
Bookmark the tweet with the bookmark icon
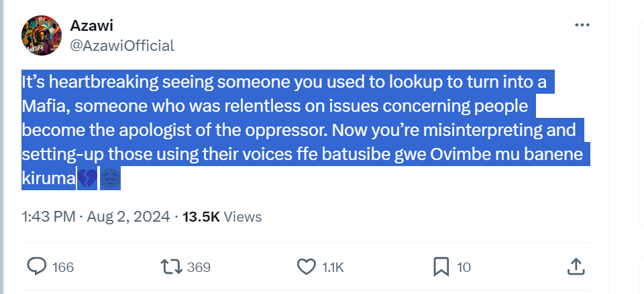(441, 267)
